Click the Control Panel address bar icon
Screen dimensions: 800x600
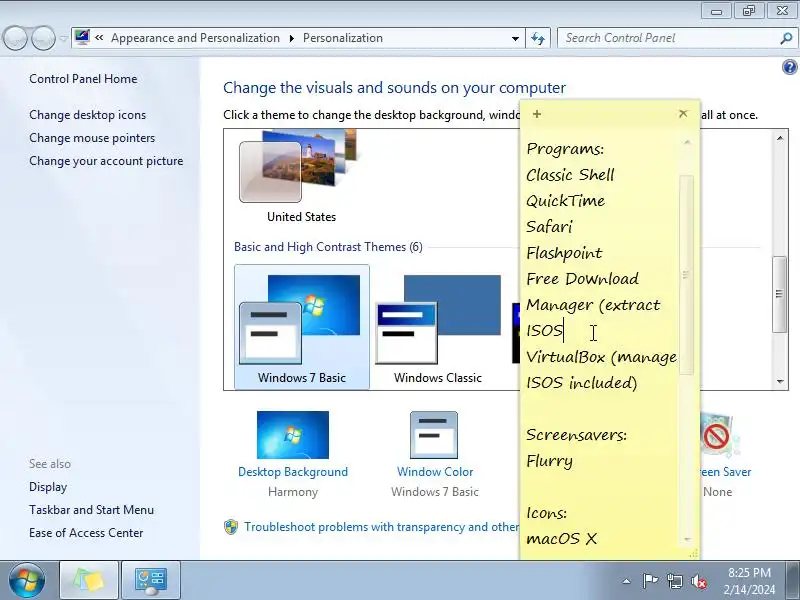click(82, 38)
